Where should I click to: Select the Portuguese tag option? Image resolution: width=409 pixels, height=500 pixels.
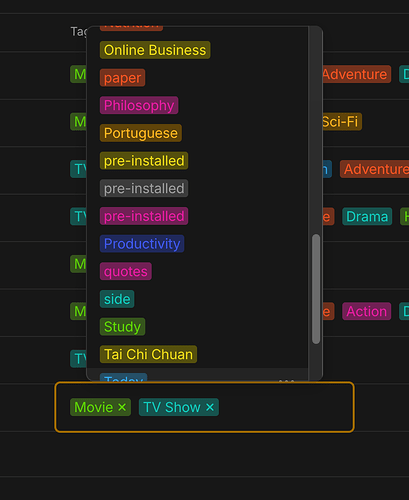(x=141, y=133)
